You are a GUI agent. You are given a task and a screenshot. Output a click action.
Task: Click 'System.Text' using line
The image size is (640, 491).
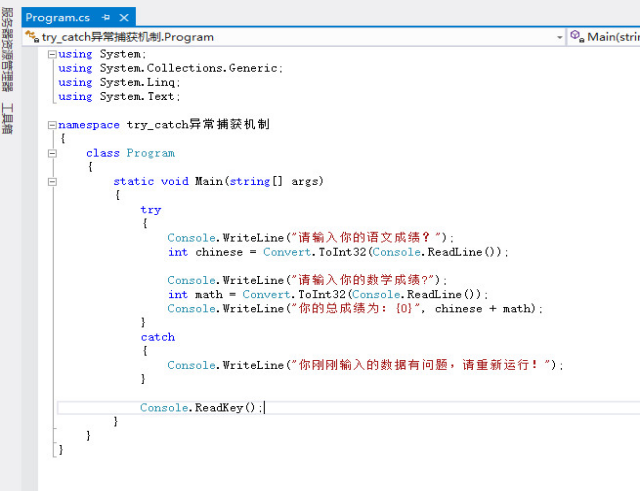[119, 97]
